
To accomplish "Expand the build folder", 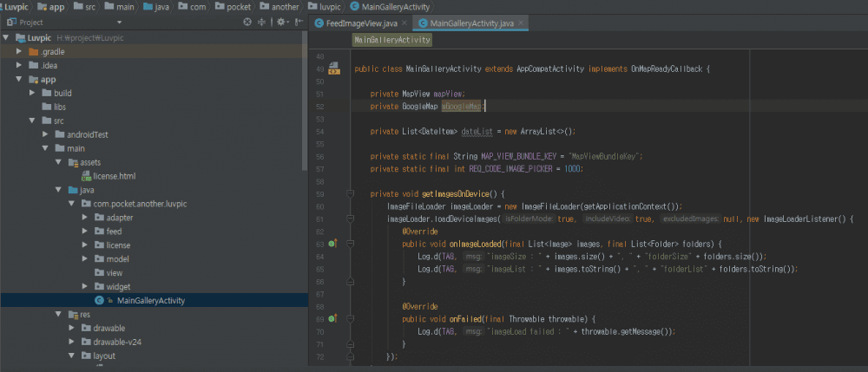I will 32,93.
